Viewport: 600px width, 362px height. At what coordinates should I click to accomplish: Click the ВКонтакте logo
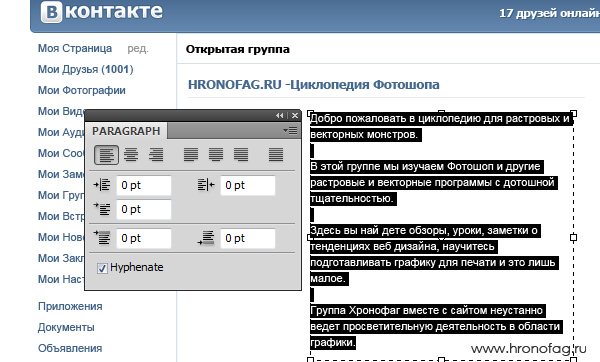[x=102, y=11]
